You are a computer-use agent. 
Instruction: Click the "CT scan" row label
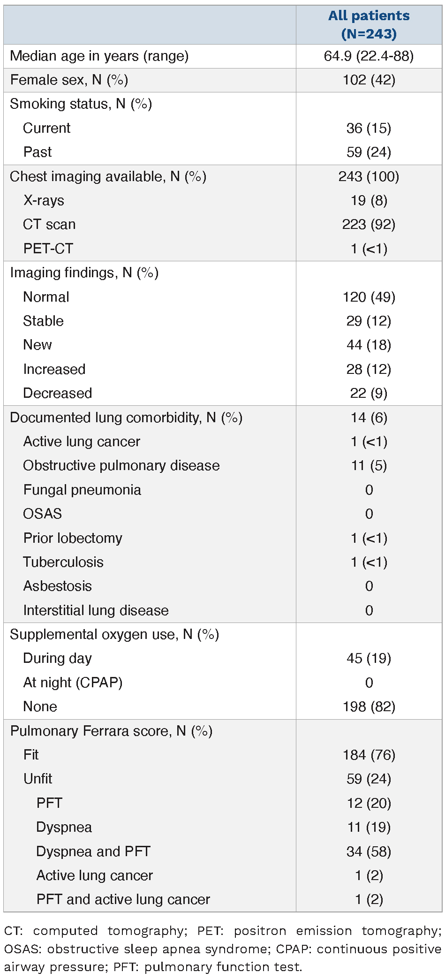tap(49, 224)
